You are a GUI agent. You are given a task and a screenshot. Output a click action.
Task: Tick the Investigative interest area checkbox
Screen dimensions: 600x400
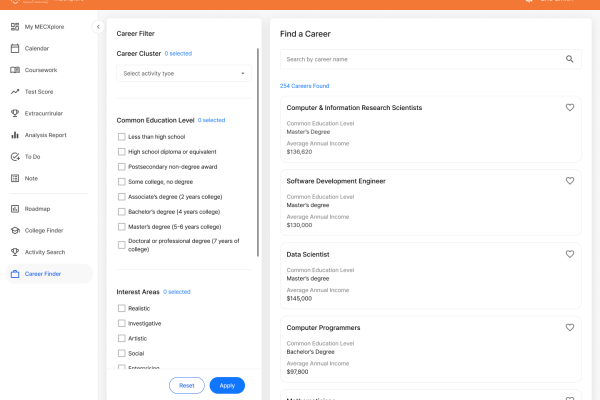coord(121,323)
